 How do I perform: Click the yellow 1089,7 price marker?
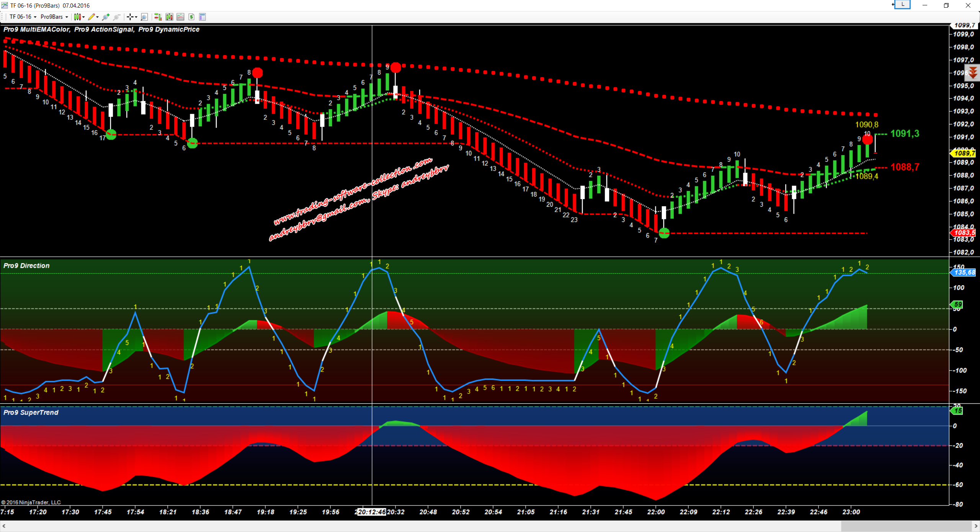[964, 153]
